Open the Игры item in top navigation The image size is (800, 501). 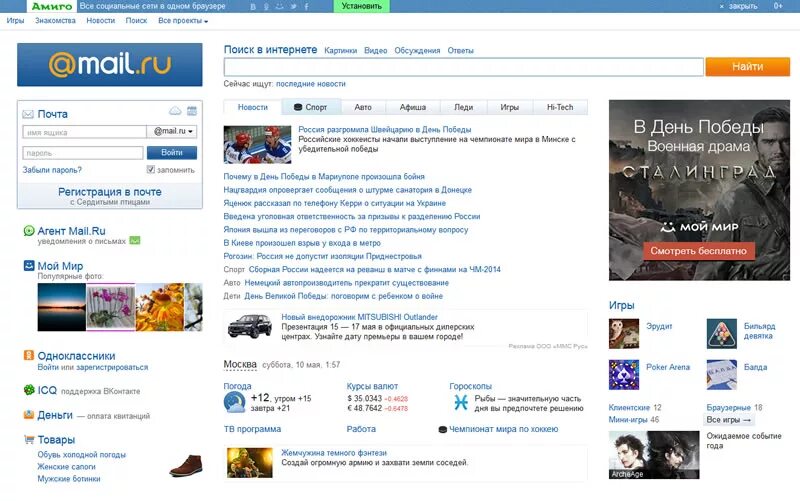(x=15, y=21)
